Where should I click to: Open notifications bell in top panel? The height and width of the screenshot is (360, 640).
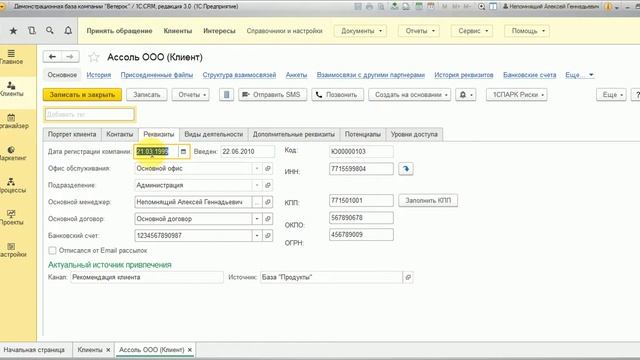(x=68, y=31)
